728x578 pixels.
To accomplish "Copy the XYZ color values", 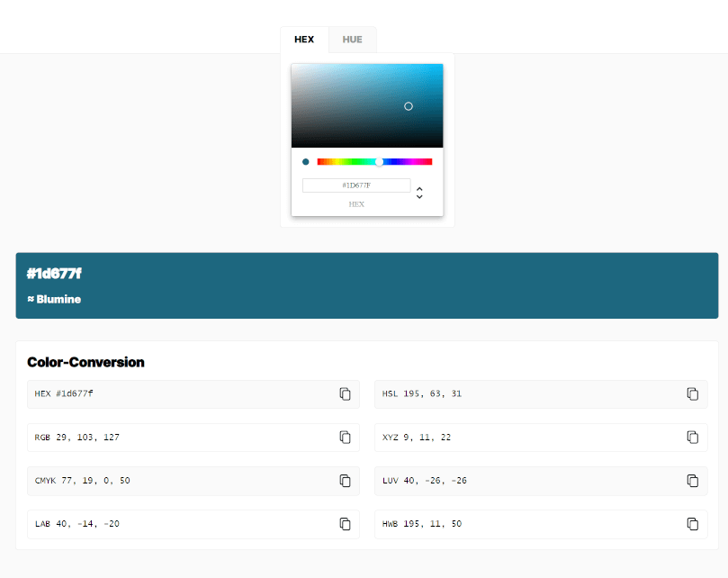I will (692, 437).
